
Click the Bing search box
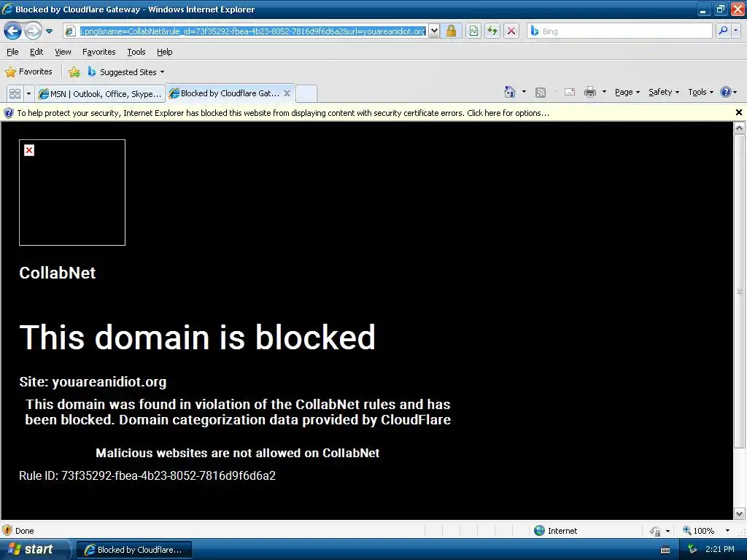click(619, 31)
